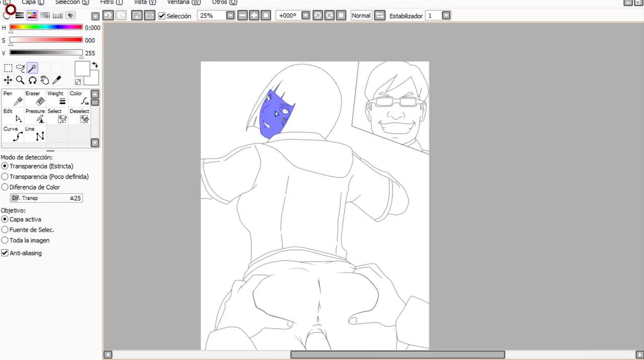Choose the Lasso selection tool

pos(20,68)
